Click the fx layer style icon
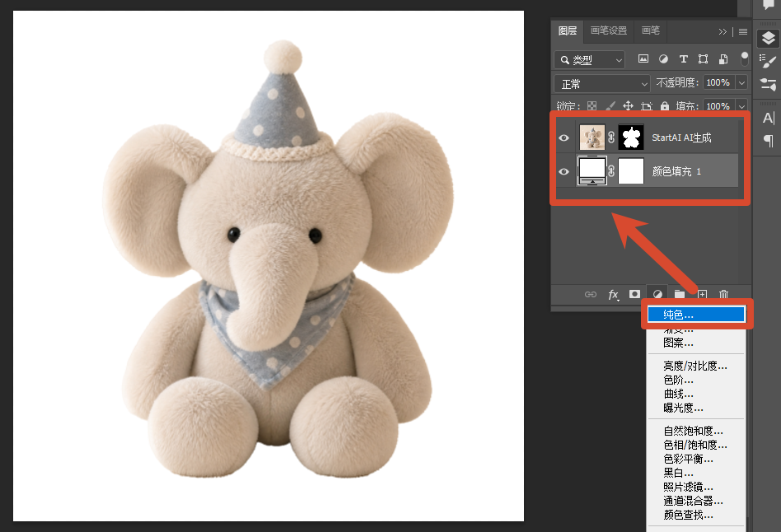Viewport: 781px width, 532px height. pos(613,294)
